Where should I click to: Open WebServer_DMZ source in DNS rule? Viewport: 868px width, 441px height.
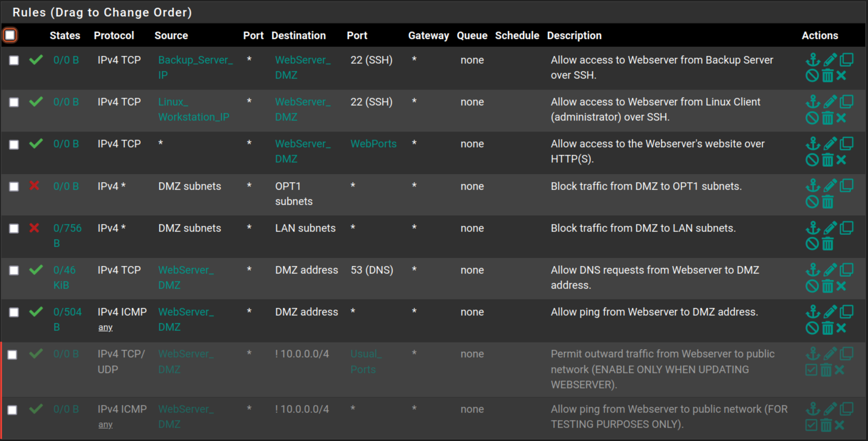point(186,278)
